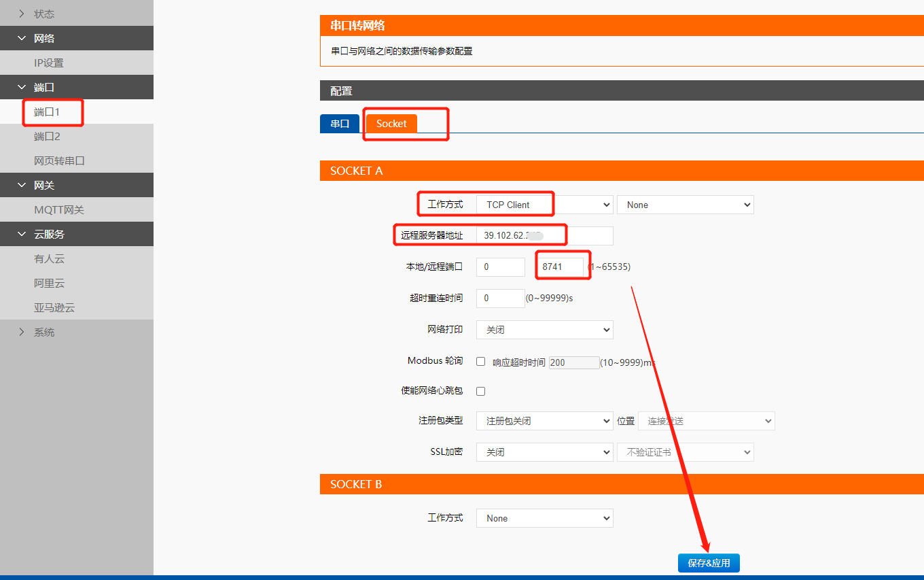This screenshot has height=580, width=924.
Task: Open 网页转串口 page
Action: [x=59, y=161]
